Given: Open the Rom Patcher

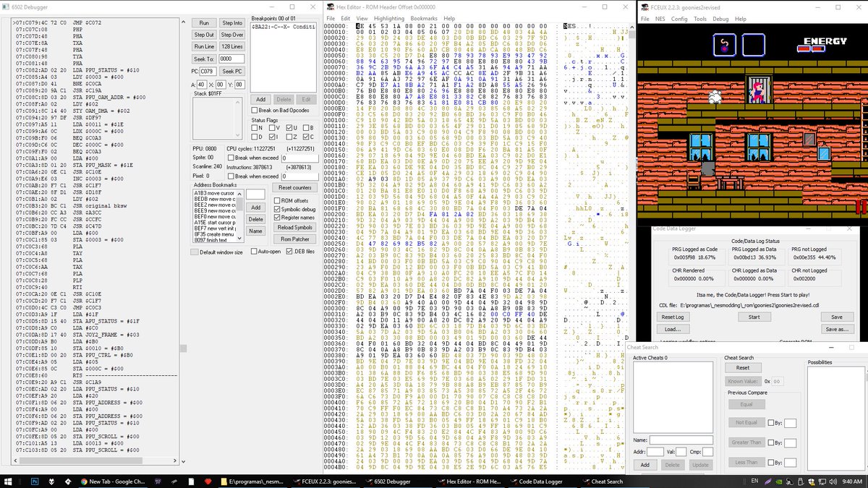Looking at the screenshot, I should pos(294,239).
